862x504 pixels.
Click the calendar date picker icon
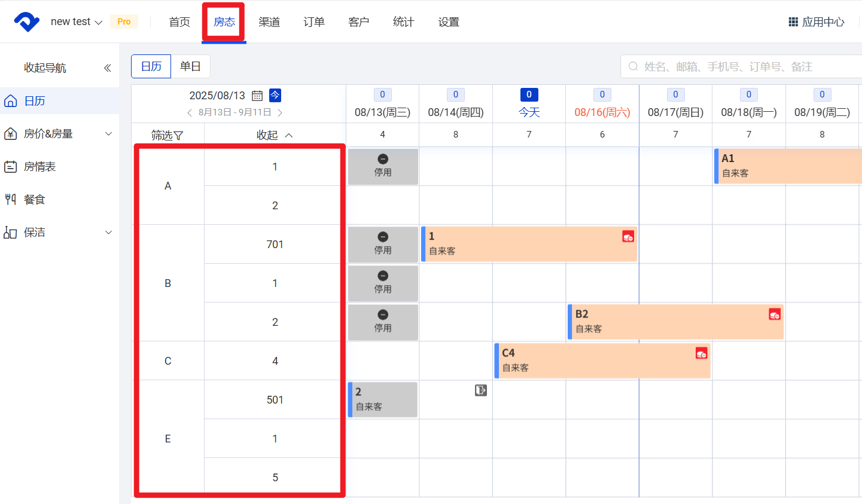point(257,96)
